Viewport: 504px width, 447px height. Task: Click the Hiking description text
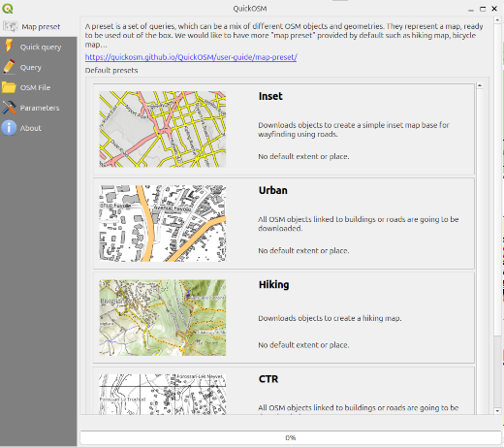(330, 318)
